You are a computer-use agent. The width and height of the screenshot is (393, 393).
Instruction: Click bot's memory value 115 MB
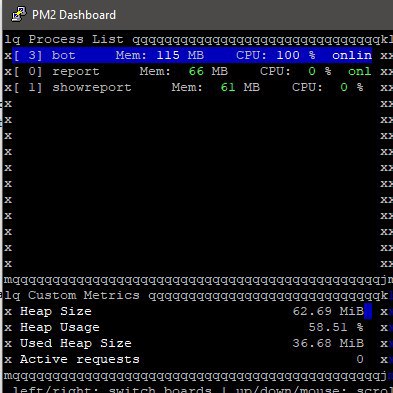180,55
